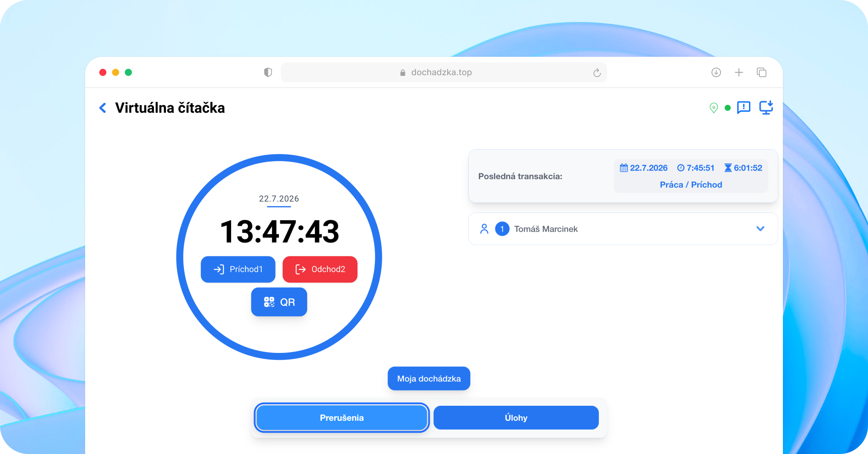Show the tab overview icon
The image size is (868, 454).
(x=762, y=72)
